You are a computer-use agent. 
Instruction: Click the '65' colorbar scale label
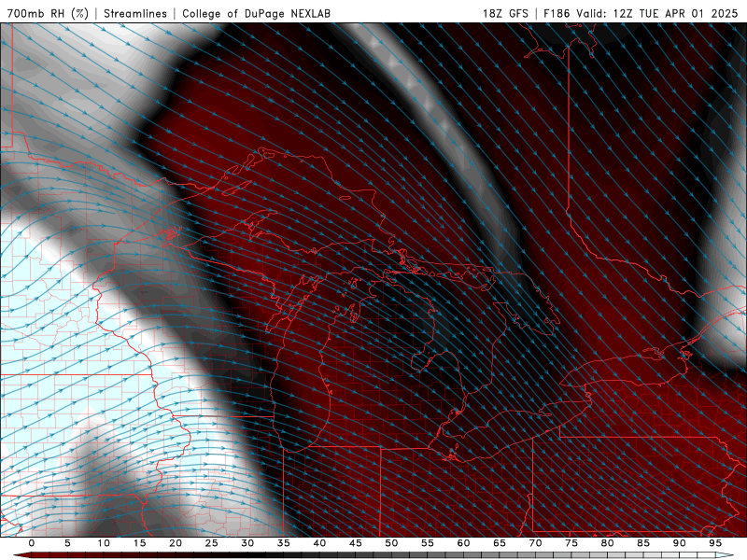500,543
